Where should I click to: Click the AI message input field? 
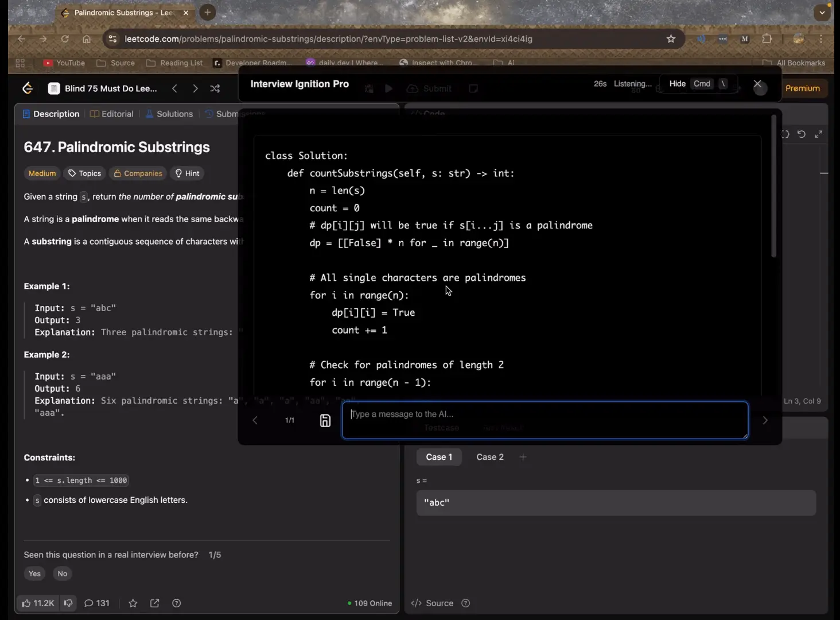coord(545,420)
